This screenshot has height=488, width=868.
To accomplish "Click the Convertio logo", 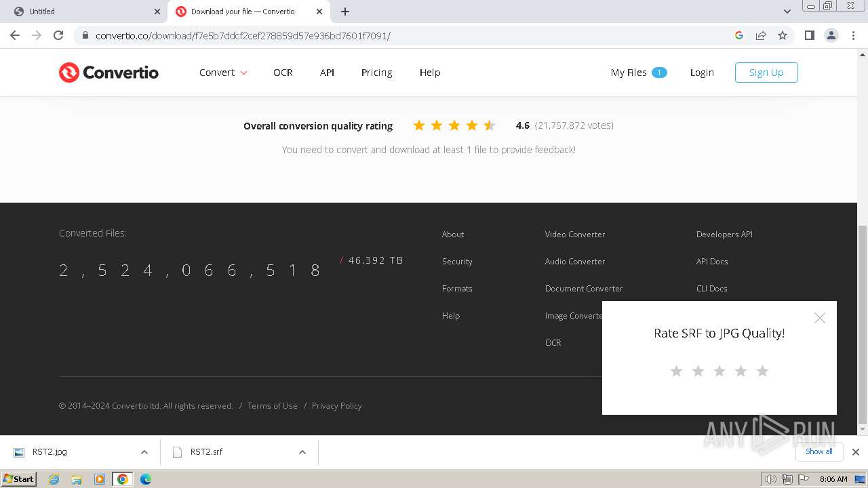I will click(108, 73).
